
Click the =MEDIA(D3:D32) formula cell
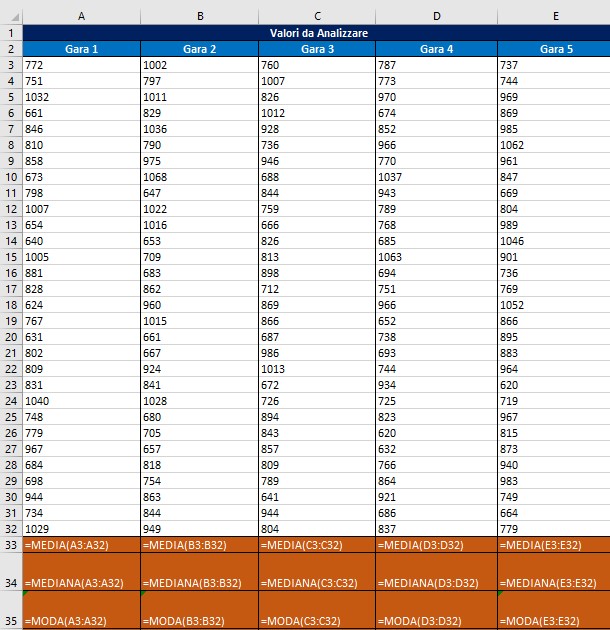pyautogui.click(x=436, y=545)
